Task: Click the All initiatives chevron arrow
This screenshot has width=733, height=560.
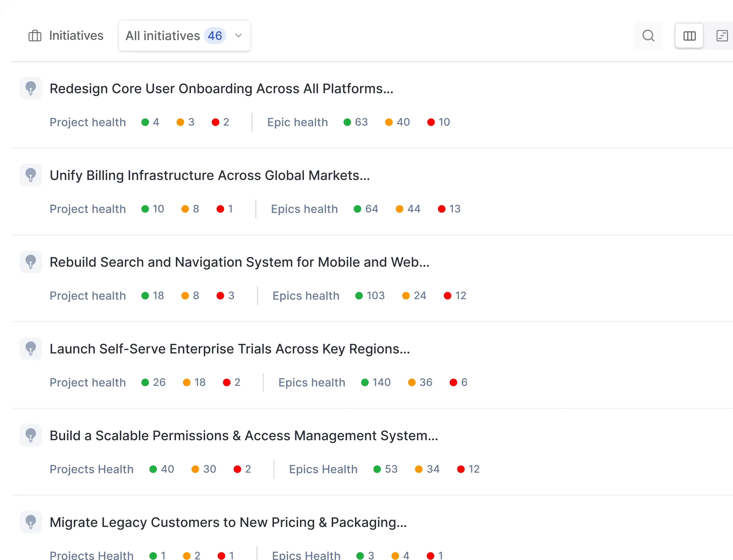Action: [x=238, y=36]
